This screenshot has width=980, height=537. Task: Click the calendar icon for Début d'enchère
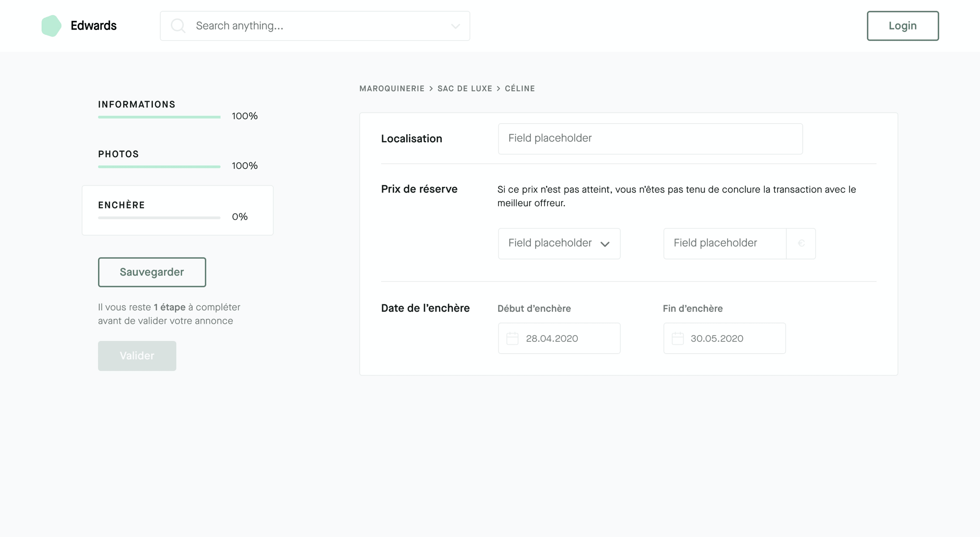[x=512, y=339]
